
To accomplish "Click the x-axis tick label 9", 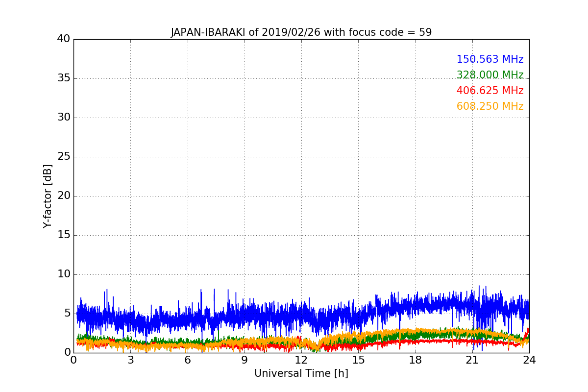I will pos(245,360).
